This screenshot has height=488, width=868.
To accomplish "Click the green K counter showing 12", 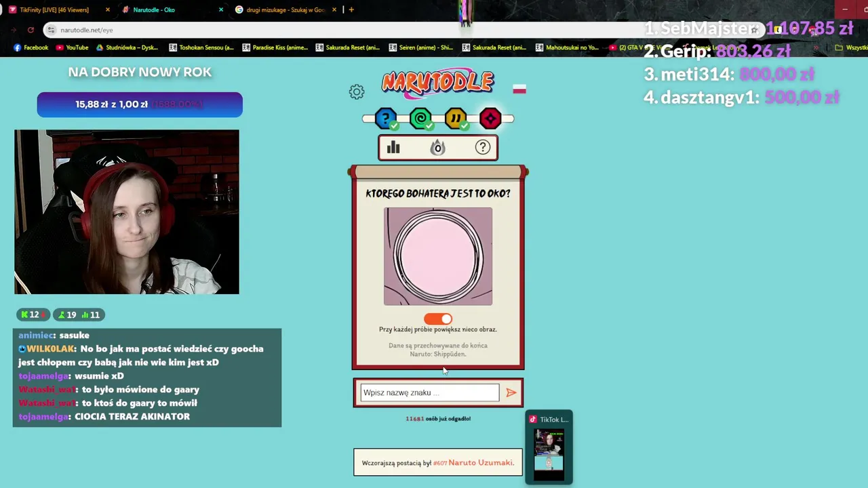I will tap(33, 314).
